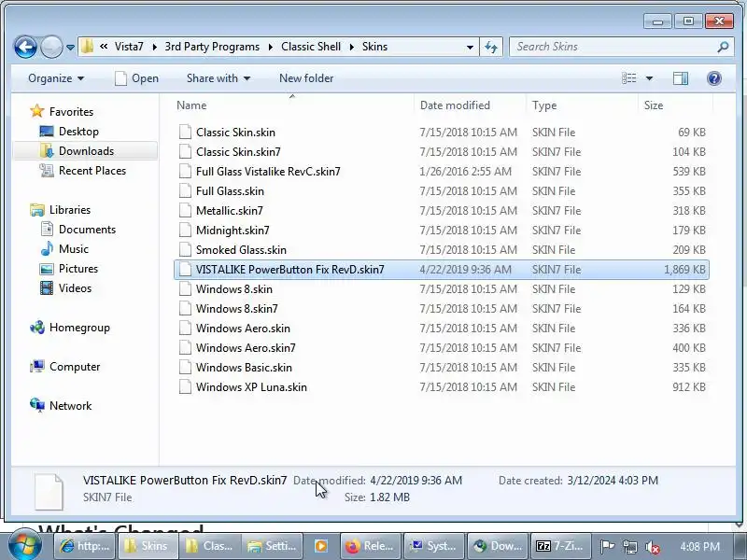
Task: Select the Smoked Glass.skin file icon
Action: (x=185, y=249)
